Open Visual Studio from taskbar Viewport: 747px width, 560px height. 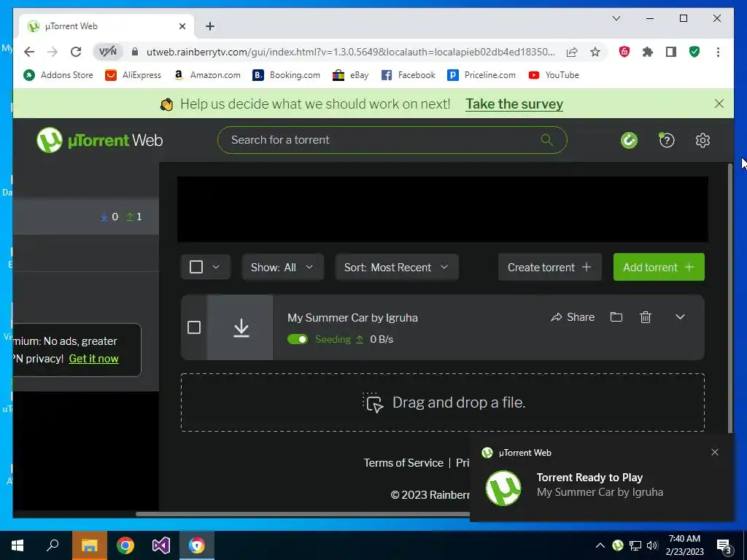161,545
